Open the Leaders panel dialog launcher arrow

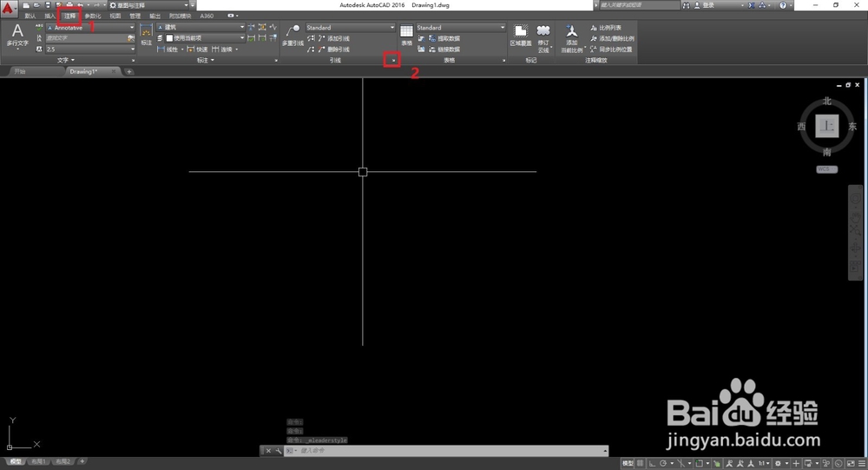point(393,61)
